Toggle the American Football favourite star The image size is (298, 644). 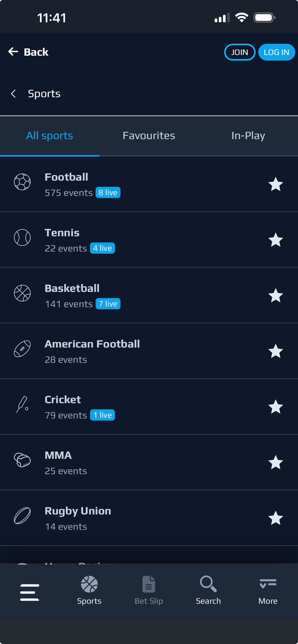(x=276, y=351)
